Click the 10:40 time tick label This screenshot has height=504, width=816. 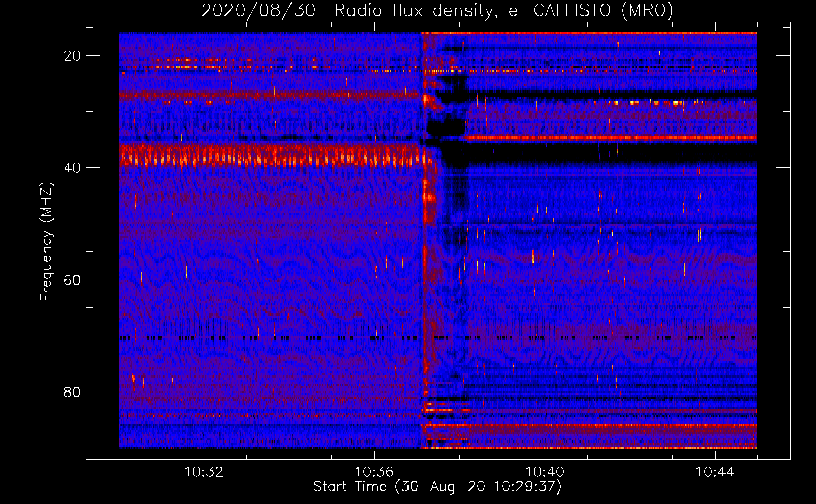pos(545,472)
